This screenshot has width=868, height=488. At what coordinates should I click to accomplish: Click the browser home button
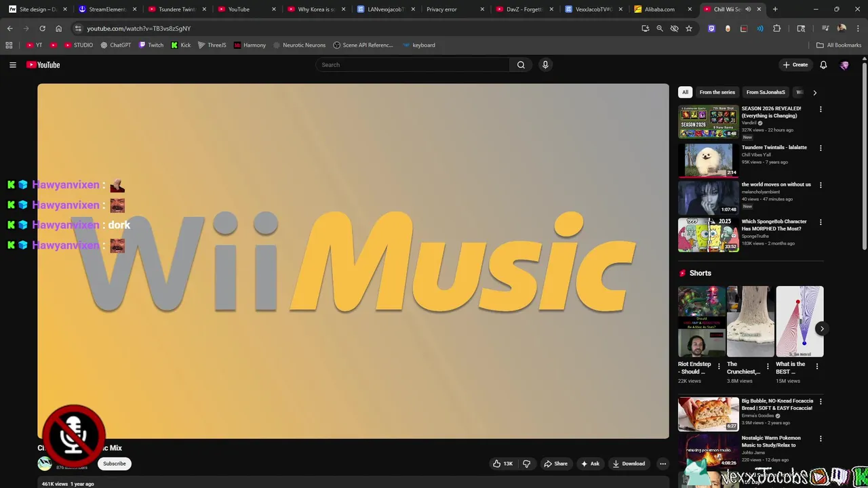58,28
